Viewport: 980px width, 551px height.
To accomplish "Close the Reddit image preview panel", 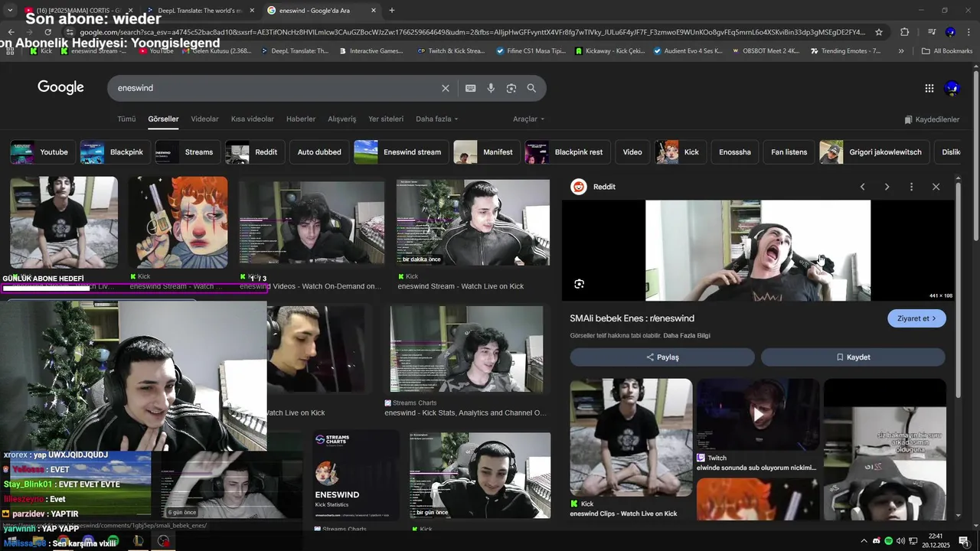I will [x=936, y=187].
